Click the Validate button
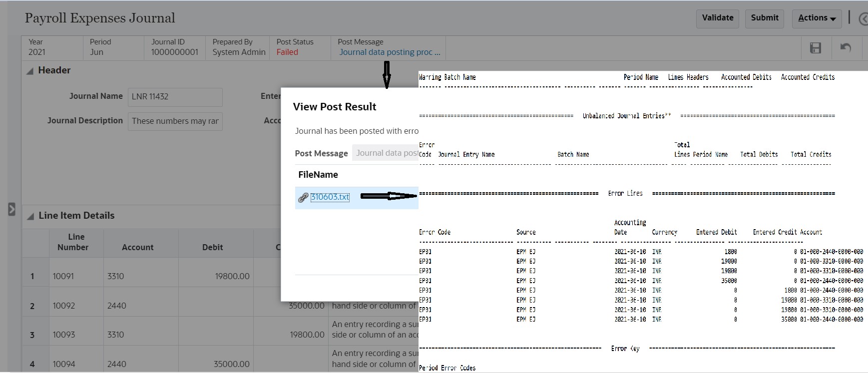Viewport: 868px width, 373px height. click(718, 18)
